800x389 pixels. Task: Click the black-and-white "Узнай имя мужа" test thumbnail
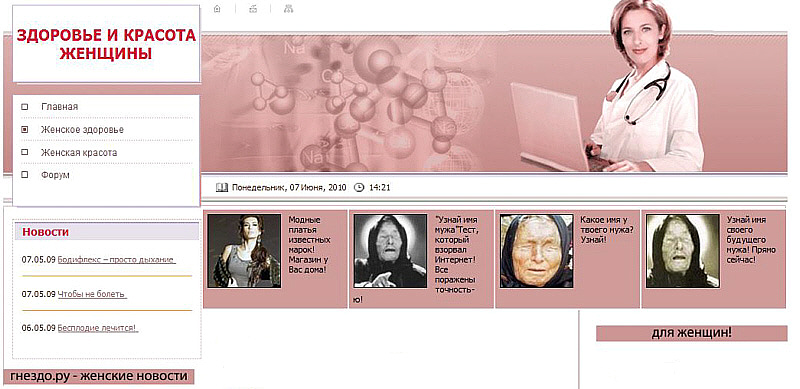(x=390, y=251)
